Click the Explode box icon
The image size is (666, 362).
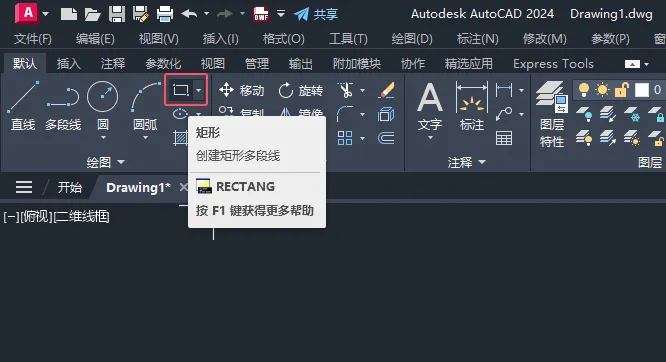pos(386,114)
